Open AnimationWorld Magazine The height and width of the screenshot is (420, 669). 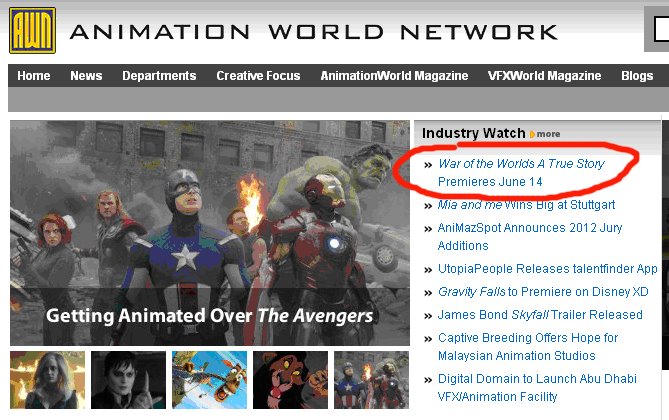pyautogui.click(x=394, y=76)
